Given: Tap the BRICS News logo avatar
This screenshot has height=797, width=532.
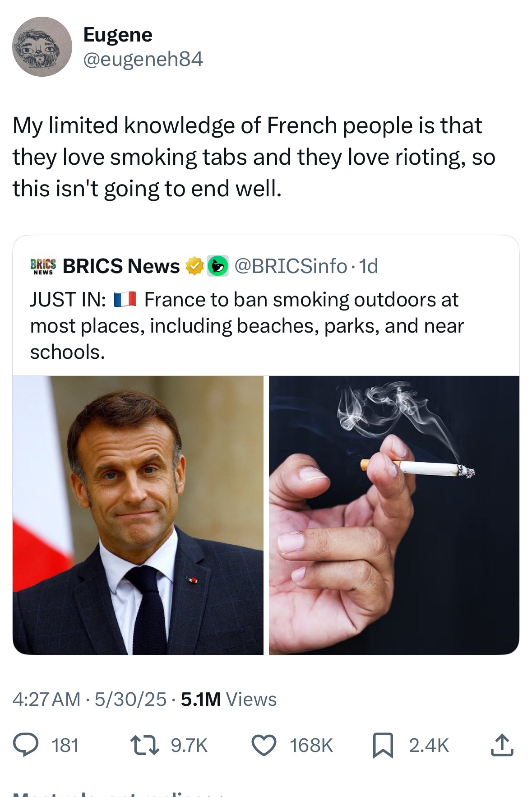Looking at the screenshot, I should [x=43, y=266].
